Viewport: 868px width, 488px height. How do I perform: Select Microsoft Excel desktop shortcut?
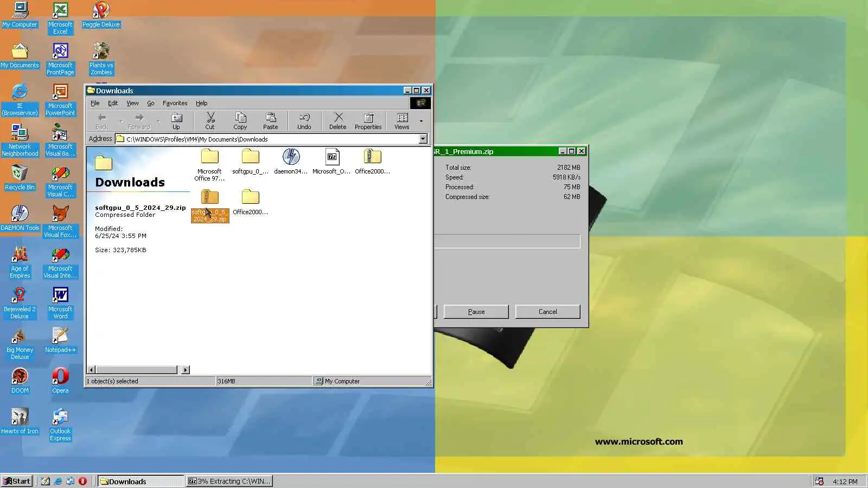(x=60, y=18)
